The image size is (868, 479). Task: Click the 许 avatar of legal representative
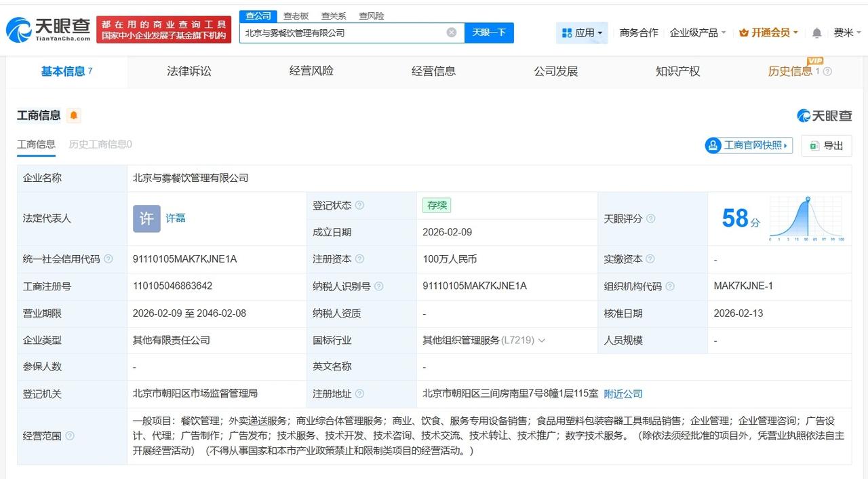(x=146, y=218)
